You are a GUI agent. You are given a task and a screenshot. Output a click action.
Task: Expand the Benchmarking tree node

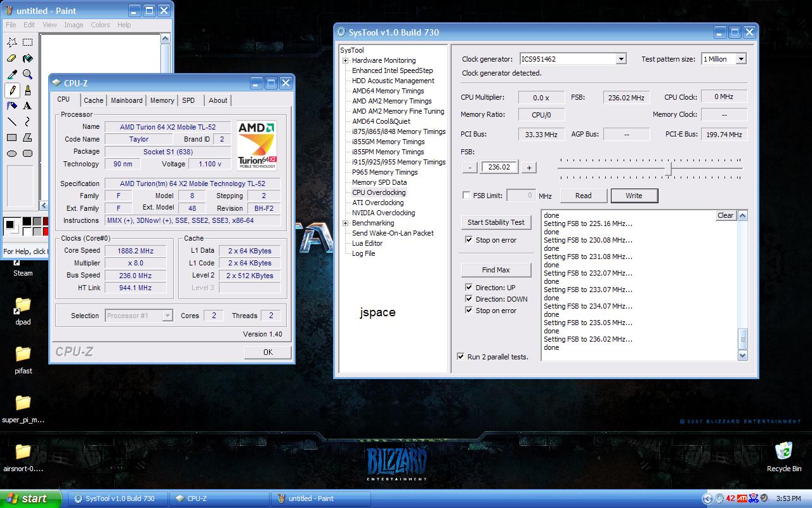coord(346,224)
